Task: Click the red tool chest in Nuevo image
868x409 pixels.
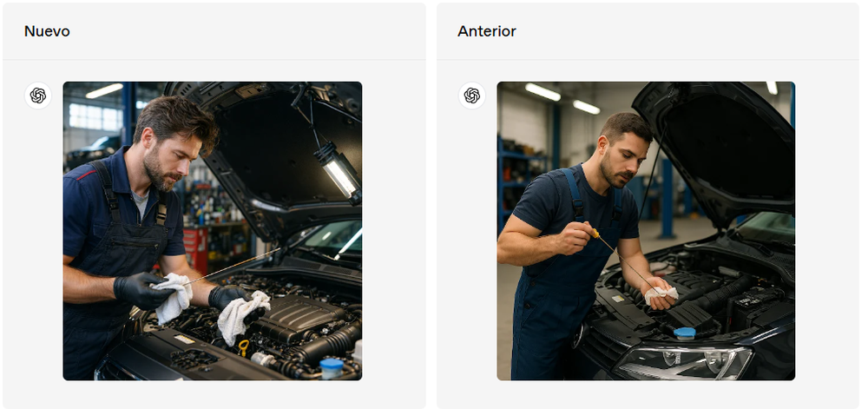Action: pyautogui.click(x=194, y=245)
